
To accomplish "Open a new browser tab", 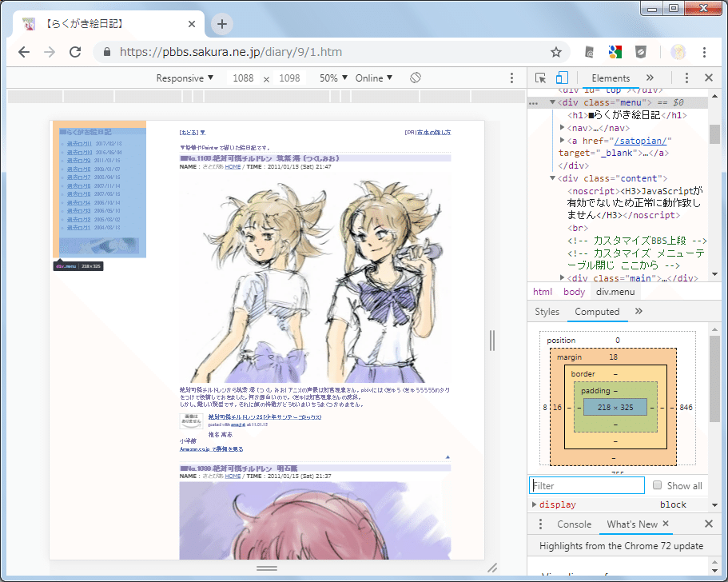I will 222,24.
